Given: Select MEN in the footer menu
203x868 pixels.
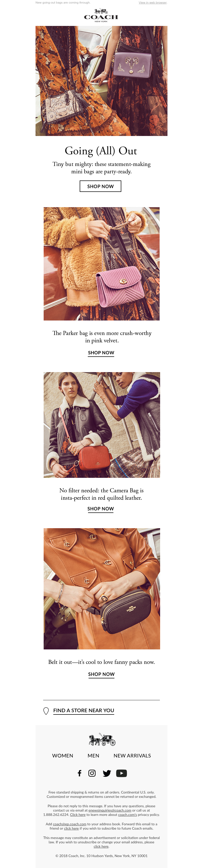Looking at the screenshot, I should [x=93, y=755].
